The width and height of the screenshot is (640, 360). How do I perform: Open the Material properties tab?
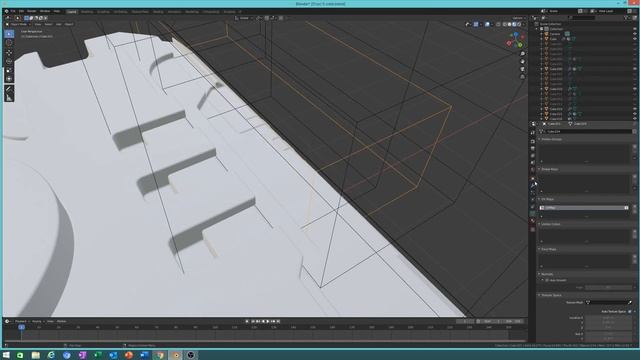tap(533, 221)
